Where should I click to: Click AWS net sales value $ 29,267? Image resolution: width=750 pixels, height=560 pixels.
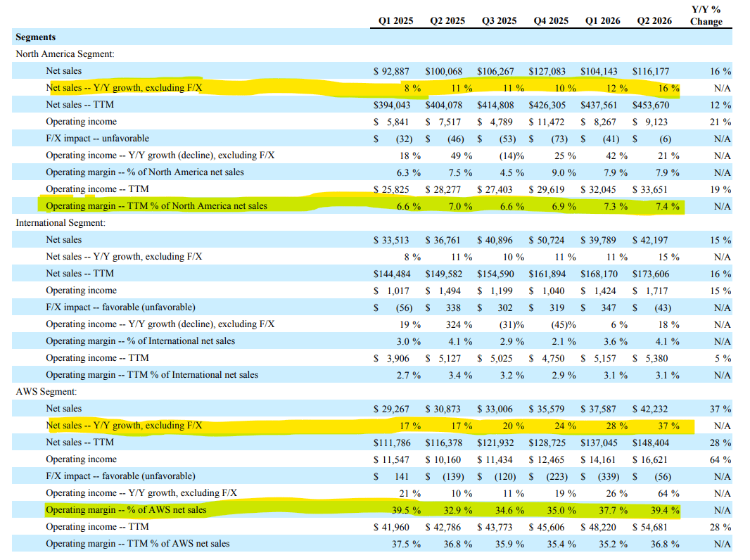pos(391,409)
